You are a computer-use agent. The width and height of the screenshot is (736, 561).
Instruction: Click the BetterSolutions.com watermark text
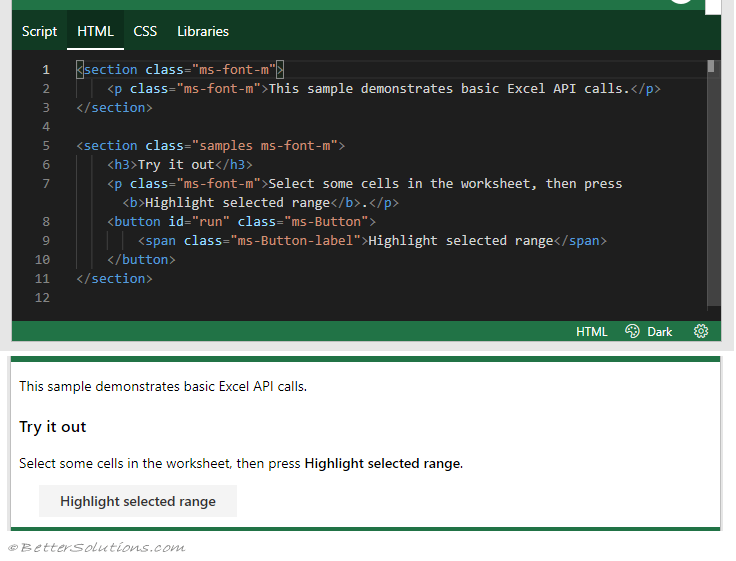[96, 547]
